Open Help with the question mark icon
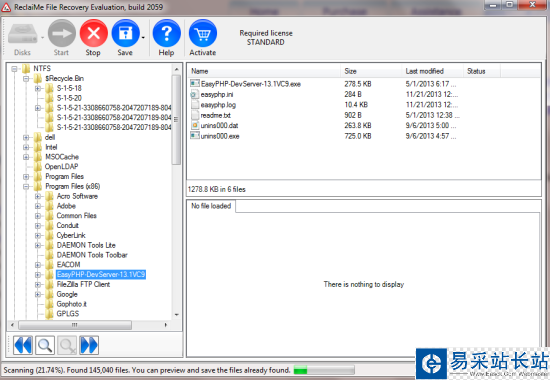This screenshot has height=380, width=550. pos(167,33)
